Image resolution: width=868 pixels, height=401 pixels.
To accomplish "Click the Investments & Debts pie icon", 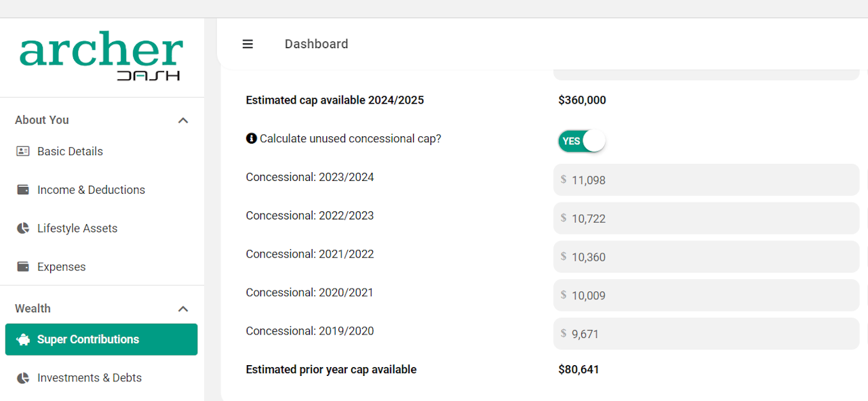I will (23, 378).
